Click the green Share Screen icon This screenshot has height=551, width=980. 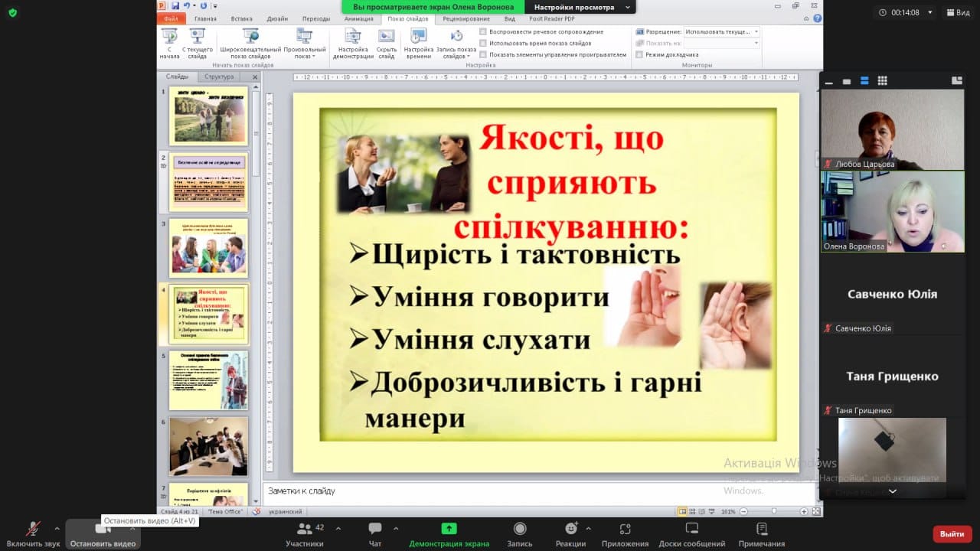[449, 530]
